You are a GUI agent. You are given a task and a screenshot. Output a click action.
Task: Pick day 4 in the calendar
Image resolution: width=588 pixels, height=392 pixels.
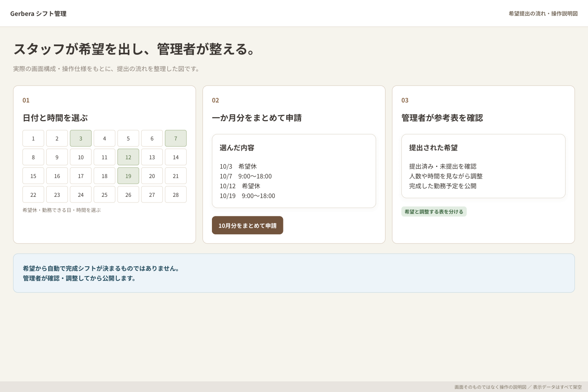click(105, 138)
